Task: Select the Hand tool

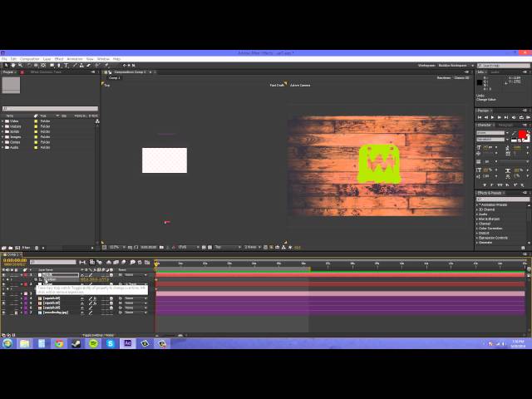Action: click(x=13, y=65)
